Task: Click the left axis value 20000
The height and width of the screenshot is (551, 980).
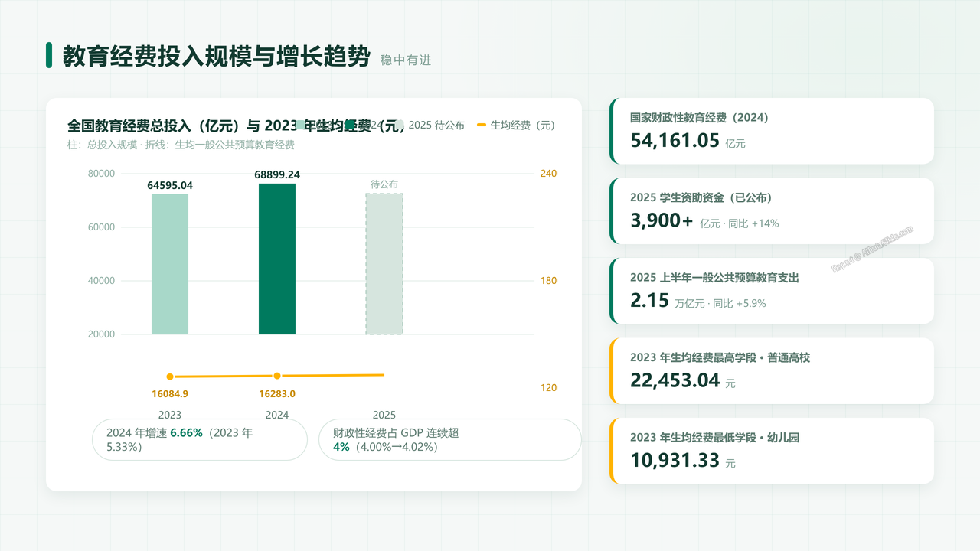Action: (x=101, y=334)
